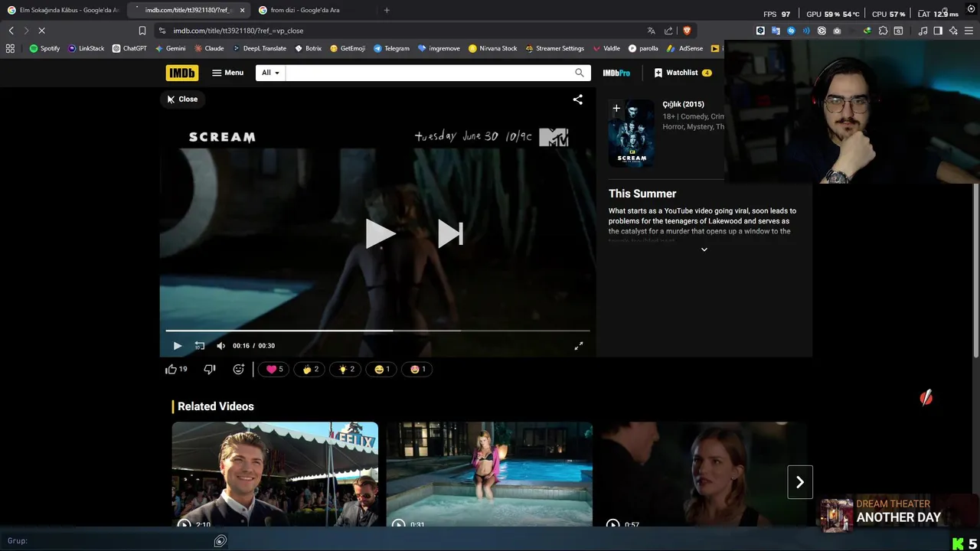Open the Leo AI sparkle icon
This screenshot has width=980, height=551.
pos(953,31)
